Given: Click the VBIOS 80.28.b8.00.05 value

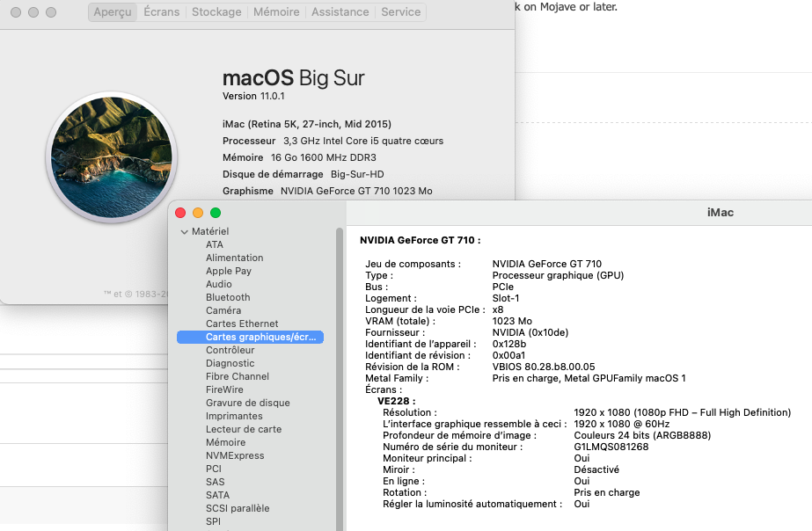Looking at the screenshot, I should [x=544, y=367].
